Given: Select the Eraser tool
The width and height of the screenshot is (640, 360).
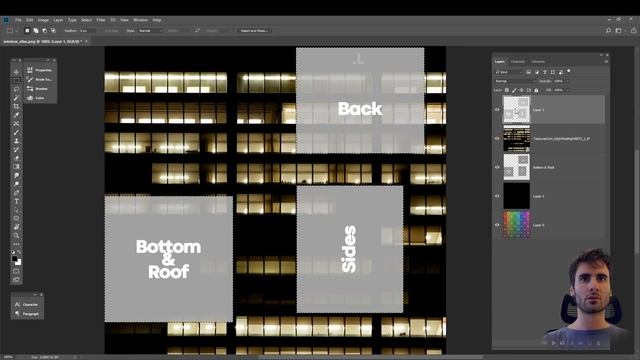Looking at the screenshot, I should coord(16,158).
